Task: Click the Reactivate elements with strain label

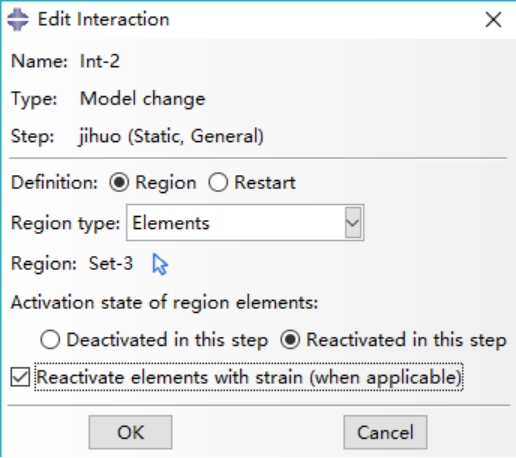Action: pyautogui.click(x=249, y=377)
